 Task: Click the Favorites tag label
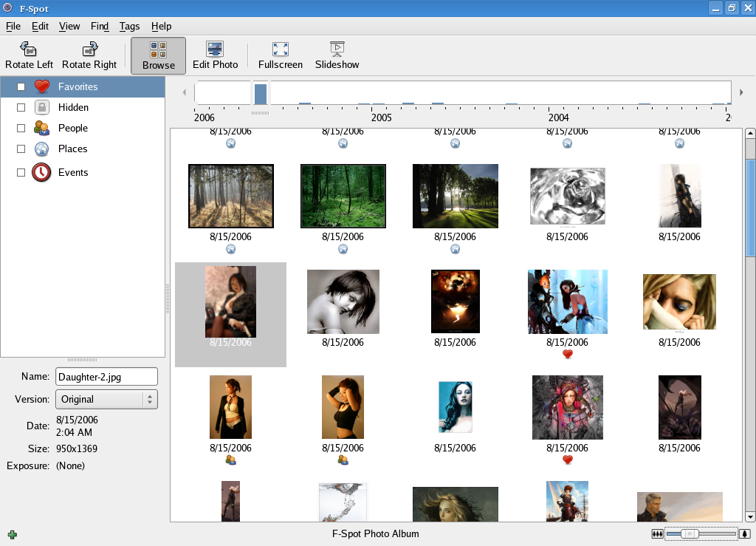click(x=78, y=87)
